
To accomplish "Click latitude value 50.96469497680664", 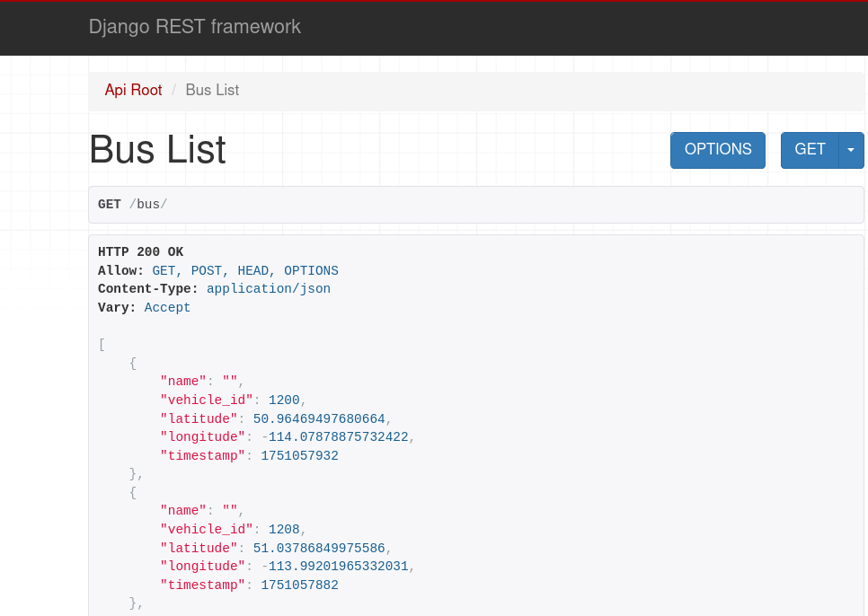I will point(319,418).
